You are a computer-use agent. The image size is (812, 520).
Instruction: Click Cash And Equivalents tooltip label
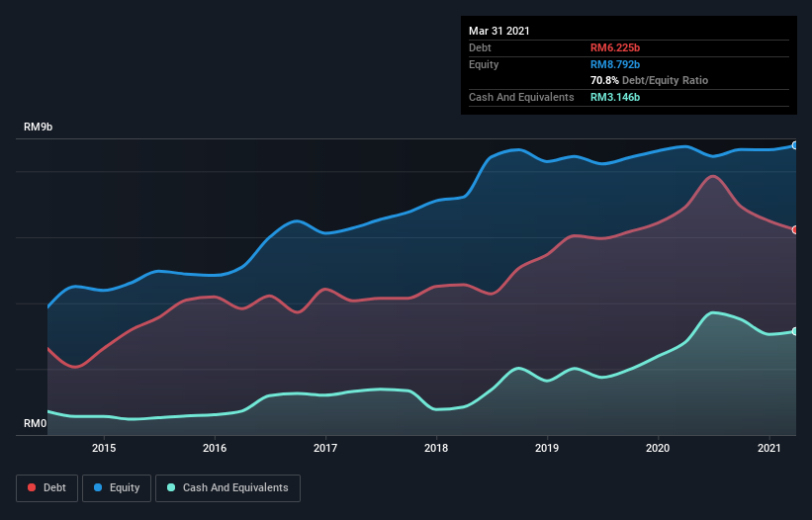521,97
